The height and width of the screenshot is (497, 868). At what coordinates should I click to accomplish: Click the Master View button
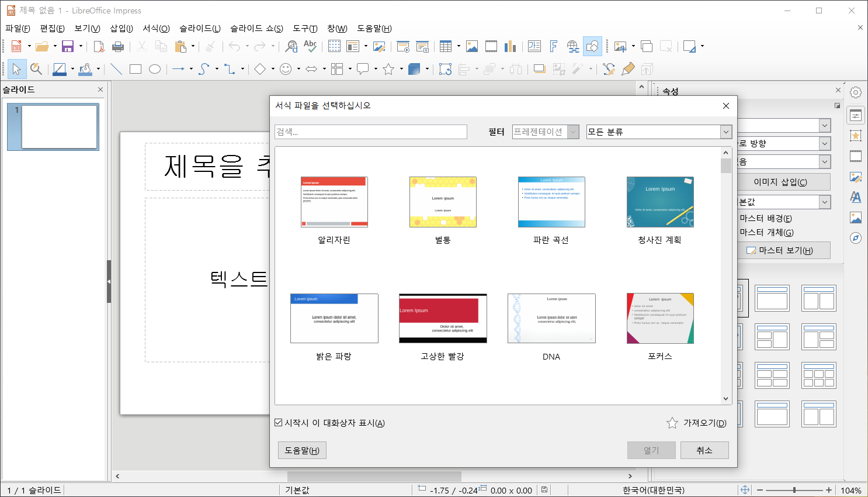(x=780, y=250)
